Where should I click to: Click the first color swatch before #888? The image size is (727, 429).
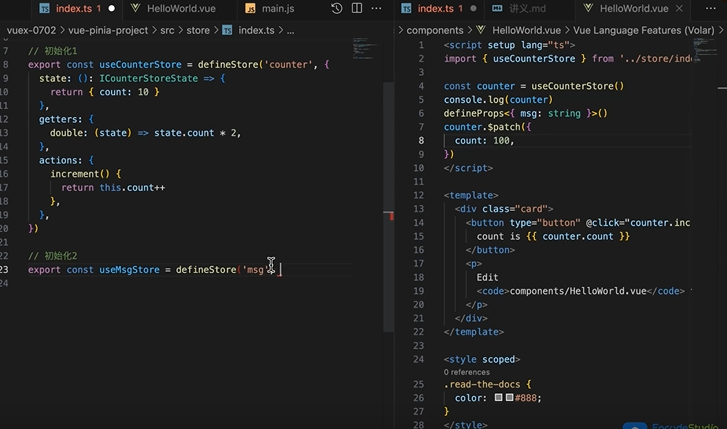coord(498,397)
